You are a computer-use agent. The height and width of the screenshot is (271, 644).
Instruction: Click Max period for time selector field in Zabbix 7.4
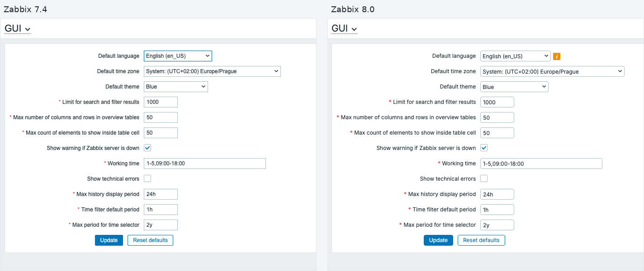pos(161,225)
